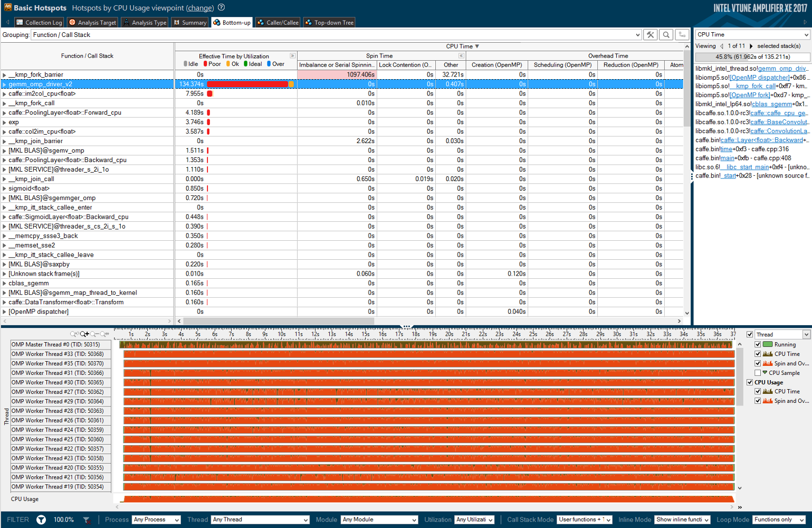Toggle Thread Spin and Overhead checkbox
Screen dimensions: 812x528
(x=758, y=363)
